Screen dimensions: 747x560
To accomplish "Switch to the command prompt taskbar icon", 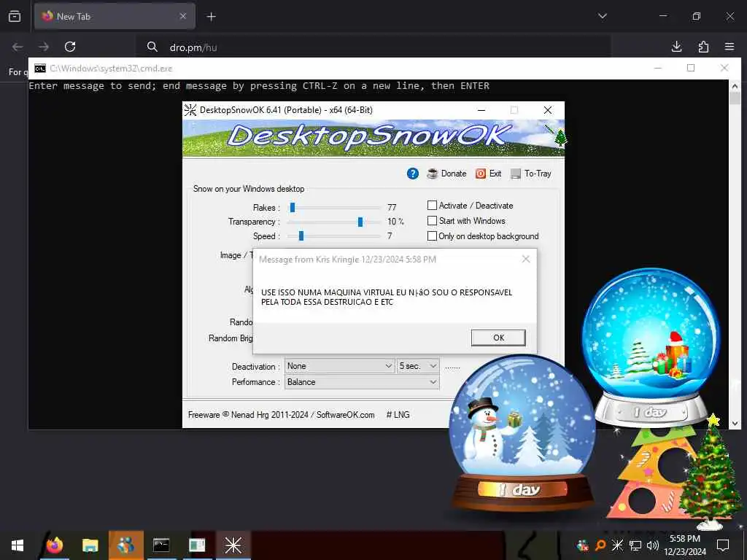I will pyautogui.click(x=161, y=545).
